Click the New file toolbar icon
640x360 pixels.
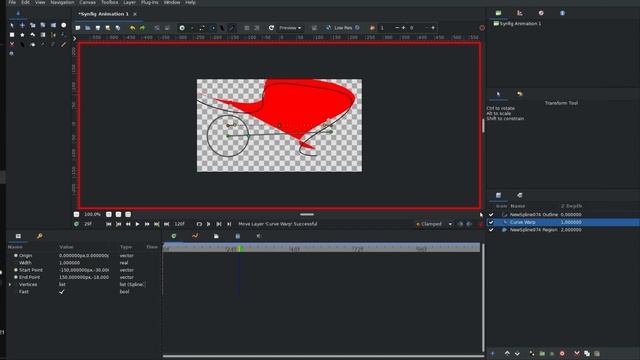tap(78, 28)
